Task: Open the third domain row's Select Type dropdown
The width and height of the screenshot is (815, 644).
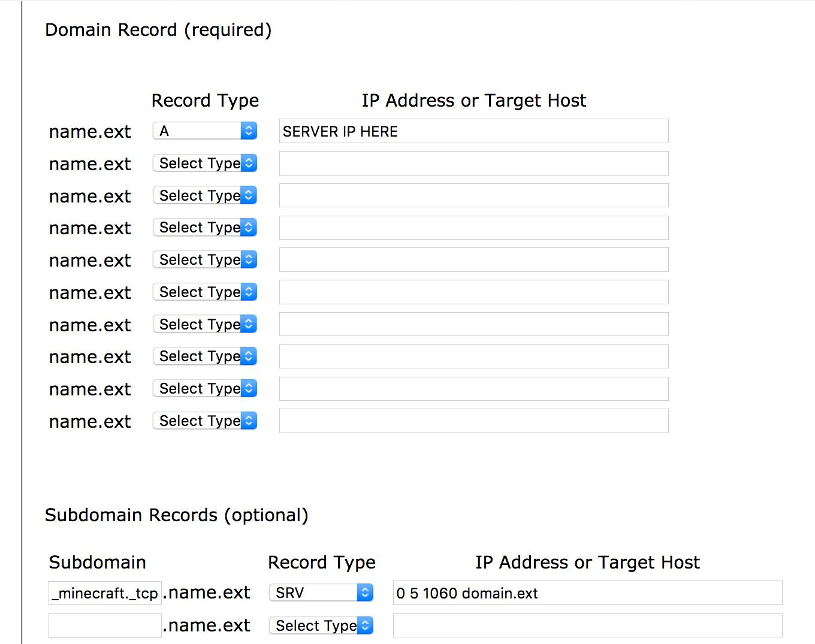Action: pyautogui.click(x=205, y=195)
